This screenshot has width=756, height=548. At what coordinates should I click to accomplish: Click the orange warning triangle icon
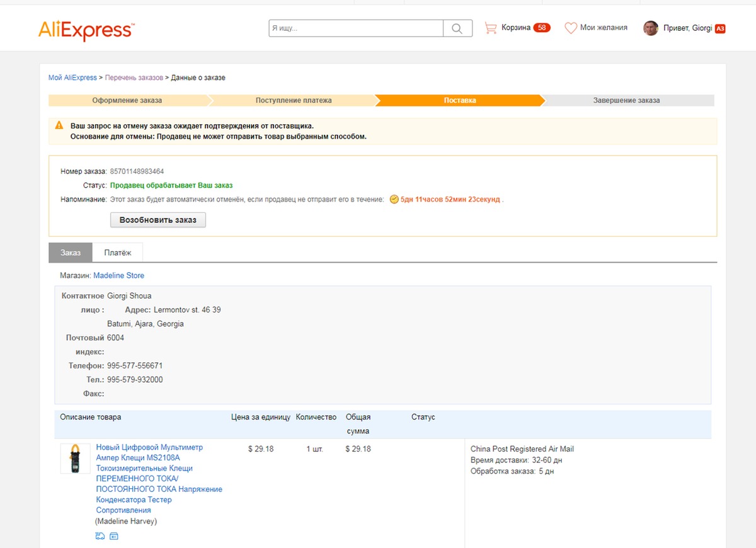pos(59,125)
